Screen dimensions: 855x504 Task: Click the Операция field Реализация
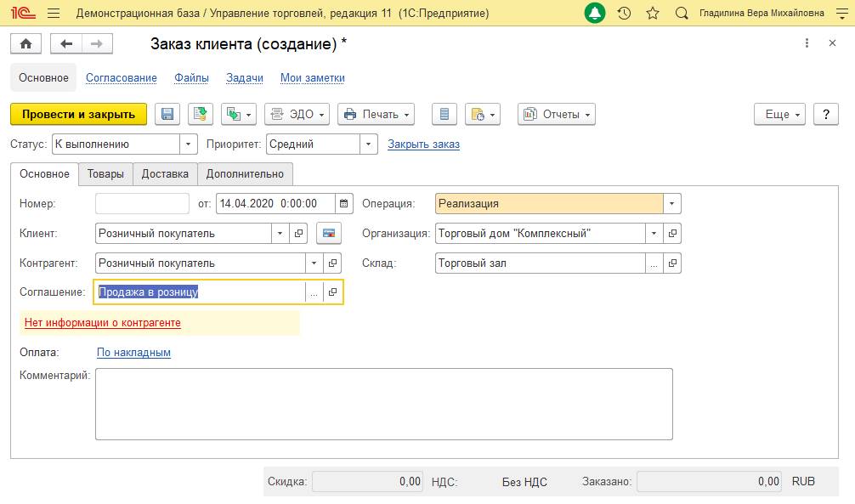click(x=549, y=203)
